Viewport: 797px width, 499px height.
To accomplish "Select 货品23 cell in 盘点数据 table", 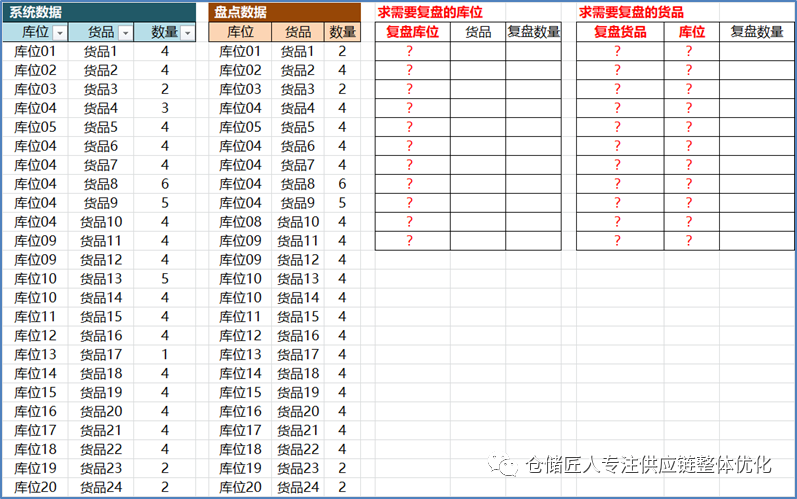I will 298,469.
